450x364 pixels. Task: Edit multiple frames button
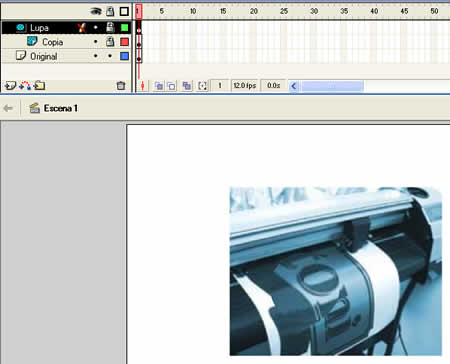[x=187, y=86]
